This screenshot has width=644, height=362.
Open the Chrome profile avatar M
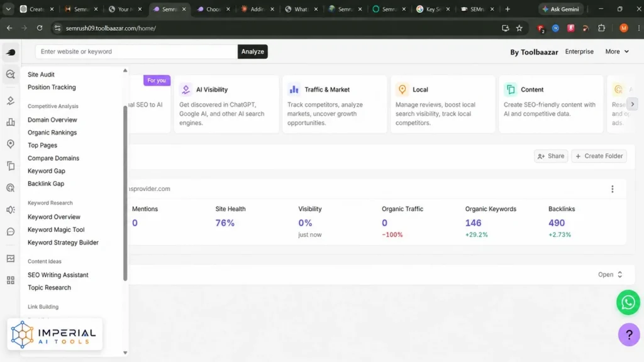(623, 28)
